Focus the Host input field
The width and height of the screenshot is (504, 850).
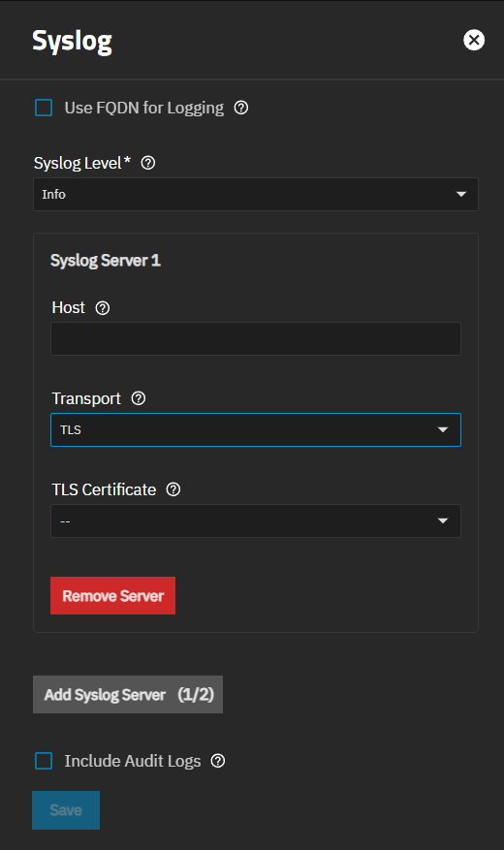pos(256,339)
